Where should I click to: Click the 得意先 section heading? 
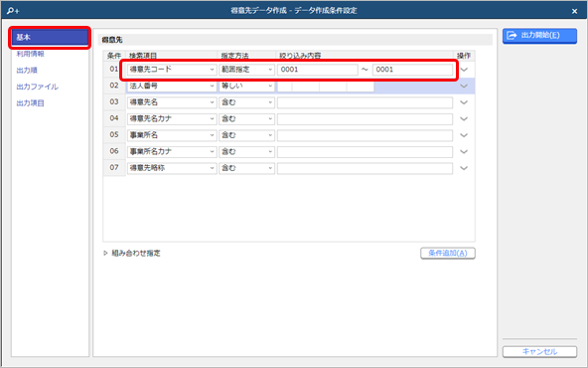point(112,40)
